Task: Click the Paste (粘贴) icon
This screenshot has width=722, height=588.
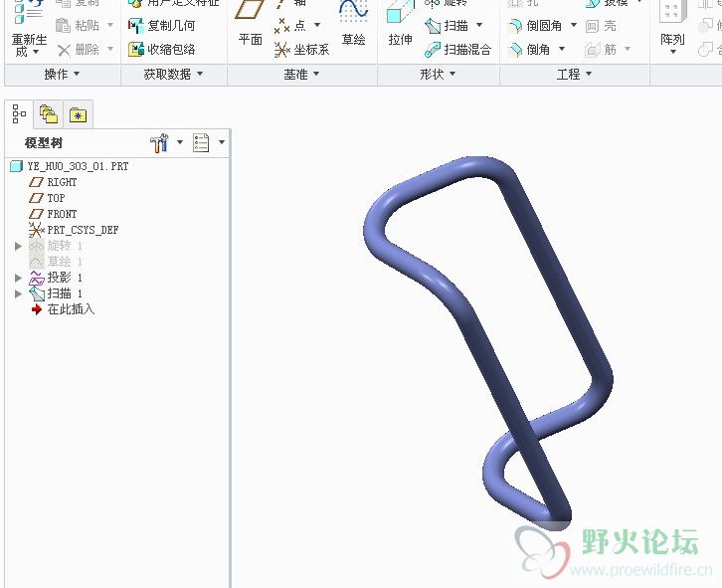Action: coord(63,25)
